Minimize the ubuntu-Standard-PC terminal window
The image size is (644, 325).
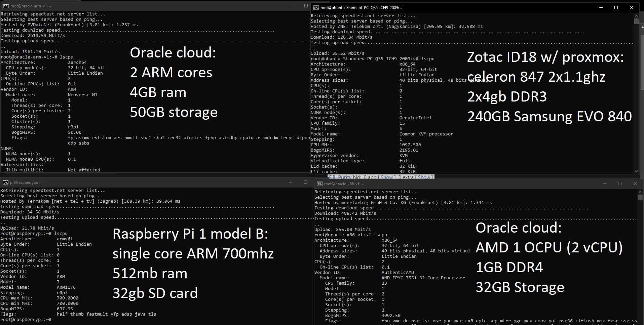tap(601, 7)
